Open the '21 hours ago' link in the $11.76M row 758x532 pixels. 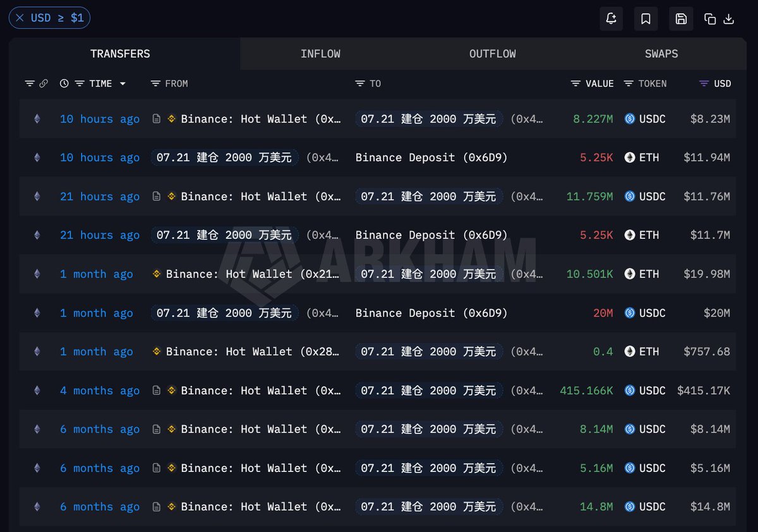coord(100,196)
